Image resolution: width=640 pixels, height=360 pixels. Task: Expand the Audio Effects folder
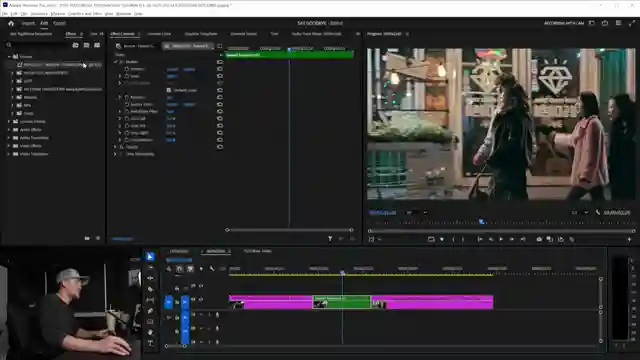pyautogui.click(x=9, y=130)
